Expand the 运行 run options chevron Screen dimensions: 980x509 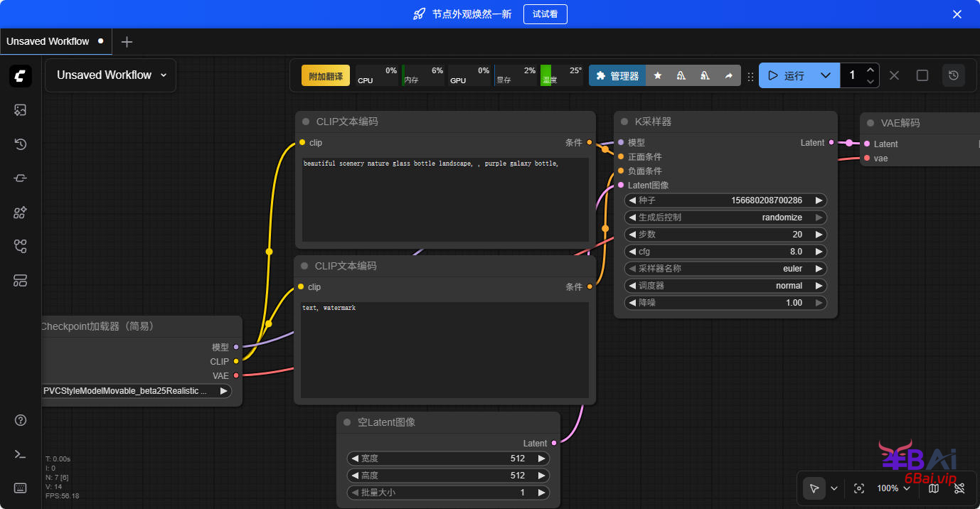tap(825, 75)
